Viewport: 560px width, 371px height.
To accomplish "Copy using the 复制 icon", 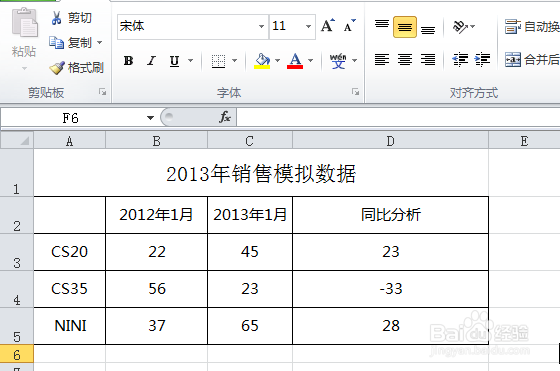I will click(56, 42).
